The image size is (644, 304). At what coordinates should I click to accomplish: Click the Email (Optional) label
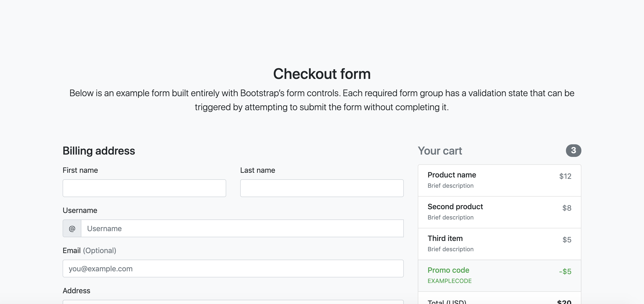[89, 250]
